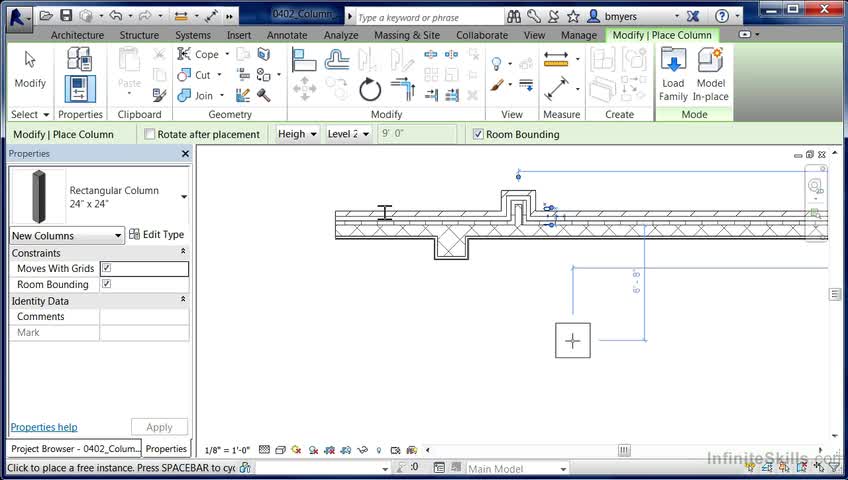
Task: Switch to the Structure ribbon tab
Action: 139,35
